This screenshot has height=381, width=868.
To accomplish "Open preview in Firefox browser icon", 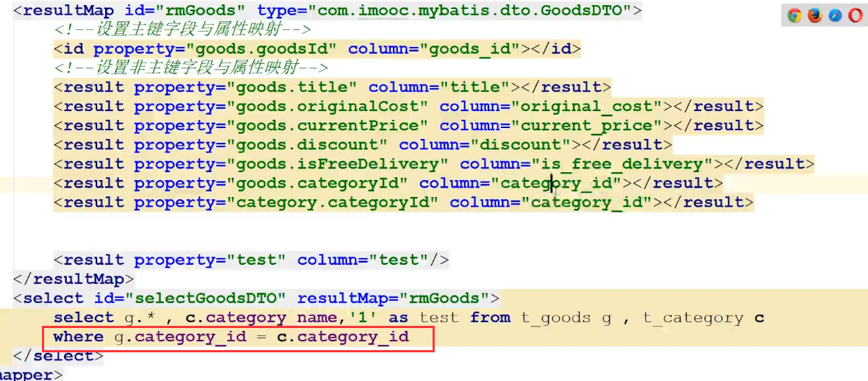I will click(815, 16).
